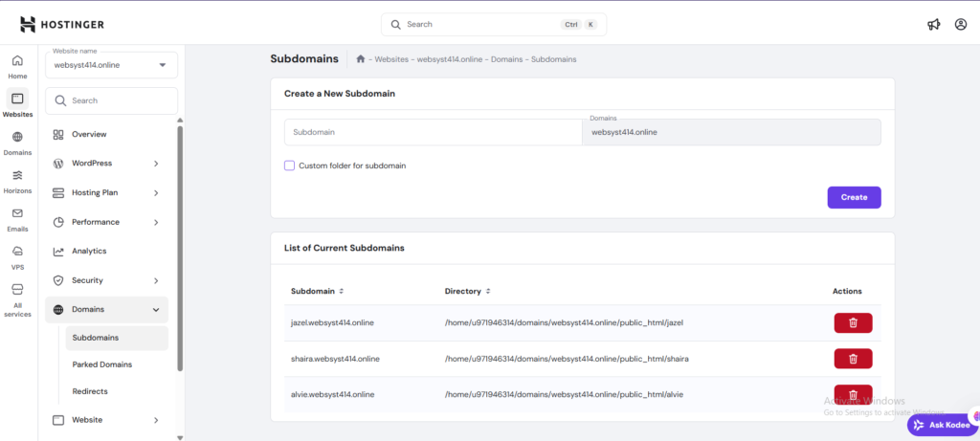Enable Custom folder for subdomain checkbox
Viewport: 980px width, 441px height.
(289, 165)
